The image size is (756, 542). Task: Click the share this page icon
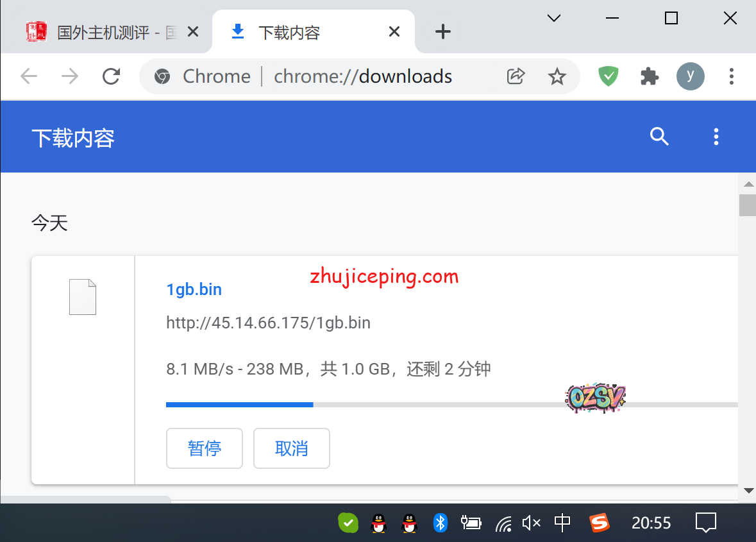pyautogui.click(x=516, y=76)
